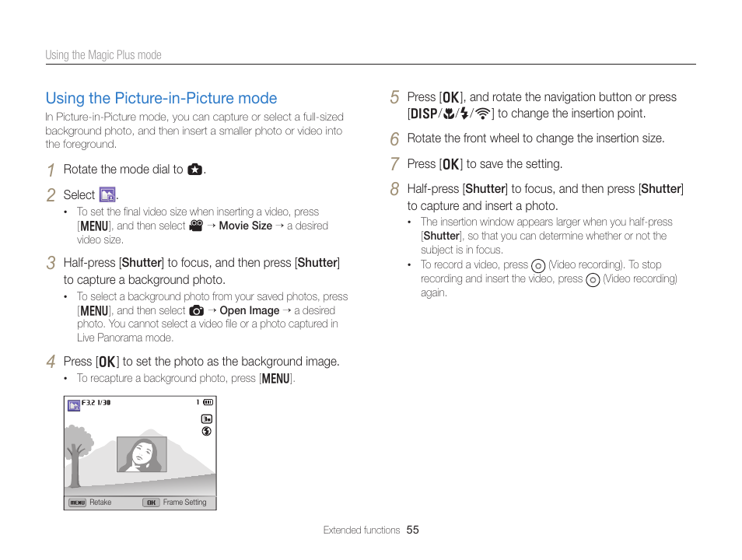Click the 'Extended functions' footer text
742x560 pixels.
pos(362,530)
